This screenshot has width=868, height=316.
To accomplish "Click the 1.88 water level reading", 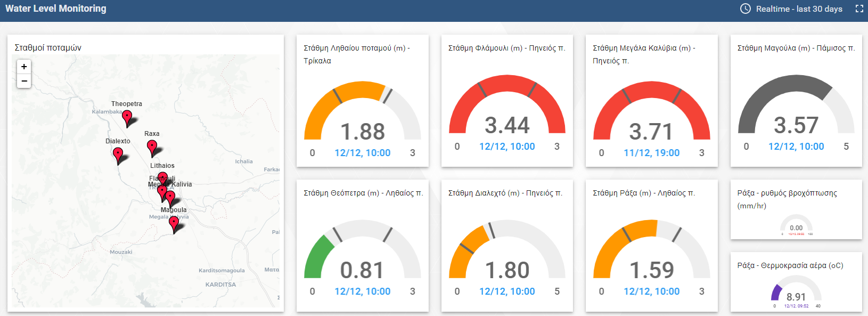I will 363,132.
